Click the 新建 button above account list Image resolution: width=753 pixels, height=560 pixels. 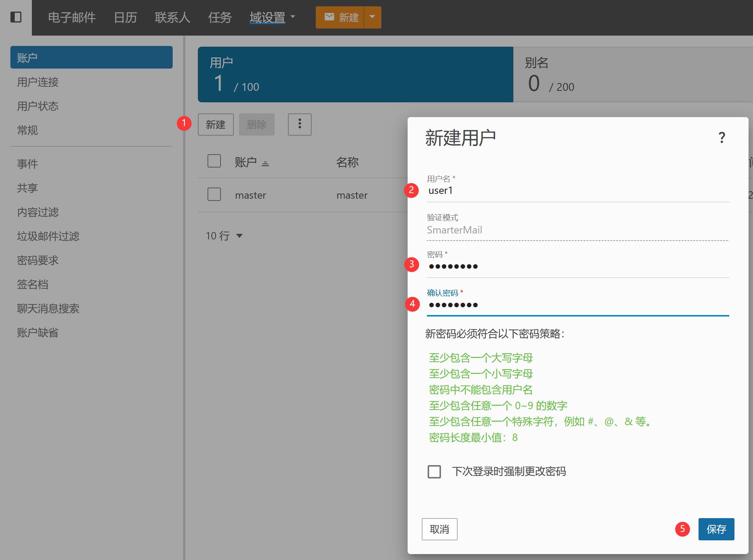click(x=216, y=124)
